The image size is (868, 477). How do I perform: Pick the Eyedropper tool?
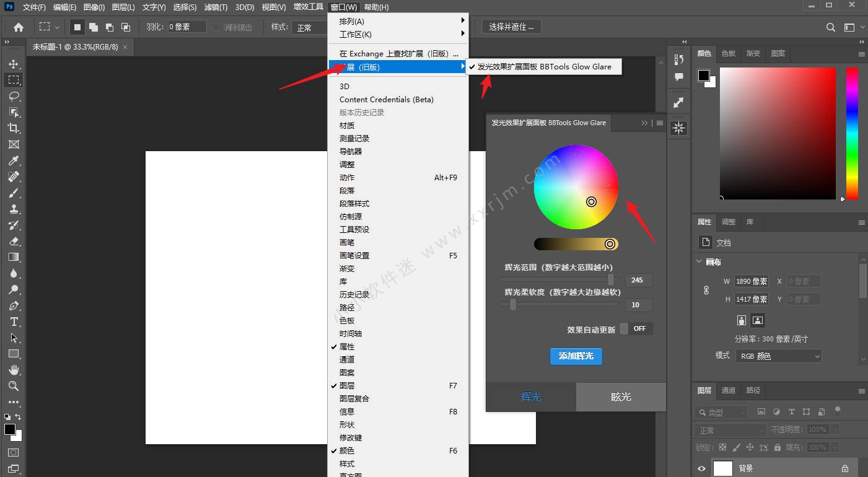[14, 160]
